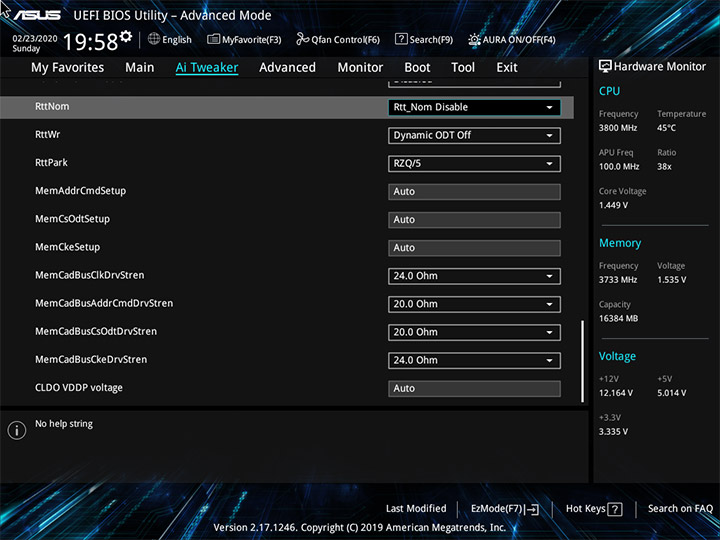Click the MemCsOdtSetup Auto field
Viewport: 720px width, 540px height.
pos(474,219)
